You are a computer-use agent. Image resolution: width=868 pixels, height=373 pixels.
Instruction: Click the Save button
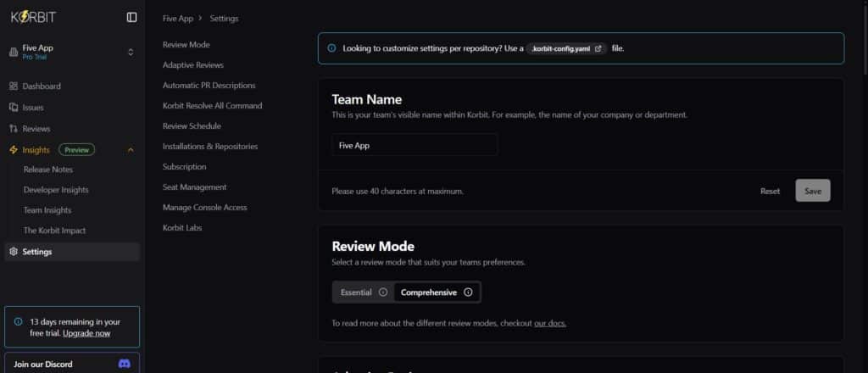coord(813,191)
